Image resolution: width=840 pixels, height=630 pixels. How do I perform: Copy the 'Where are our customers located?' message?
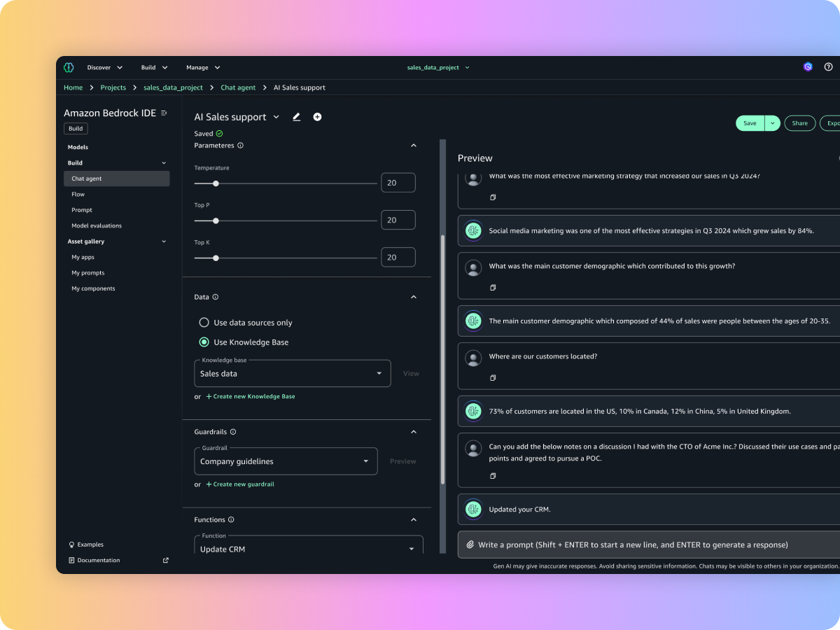[x=493, y=378]
